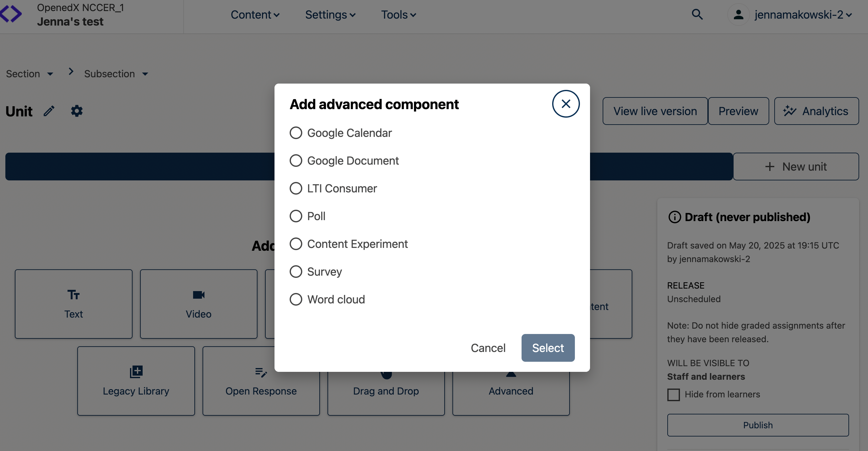
Task: Select the Google Calendar radio button
Action: pyautogui.click(x=296, y=133)
